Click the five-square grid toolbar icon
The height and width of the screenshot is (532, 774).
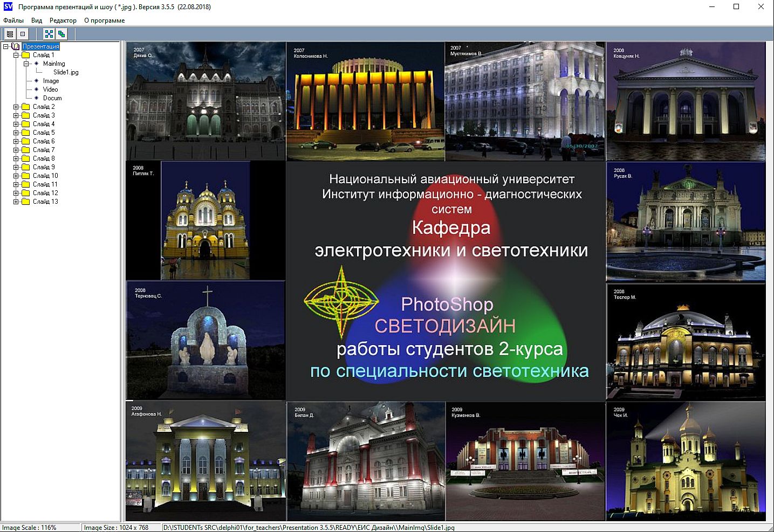(x=49, y=34)
